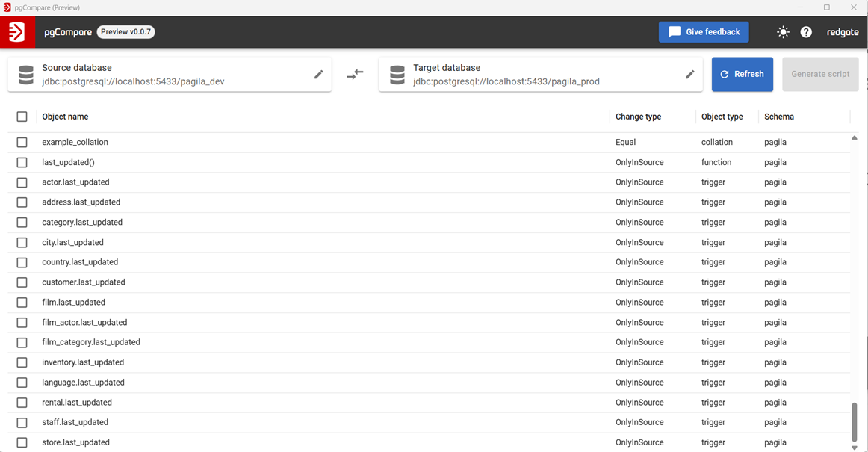Image resolution: width=868 pixels, height=452 pixels.
Task: Swap source and target databases
Action: click(x=355, y=75)
